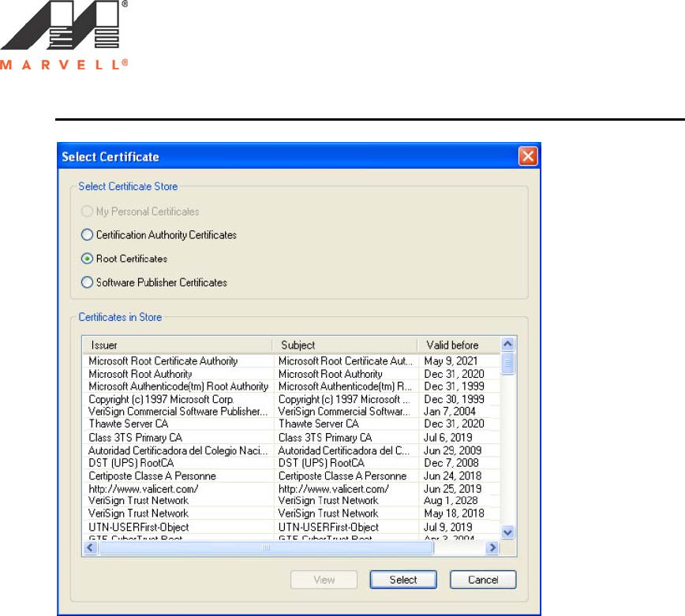Select the Class 3TS Primary CA row
This screenshot has height=616, width=685.
click(x=291, y=438)
